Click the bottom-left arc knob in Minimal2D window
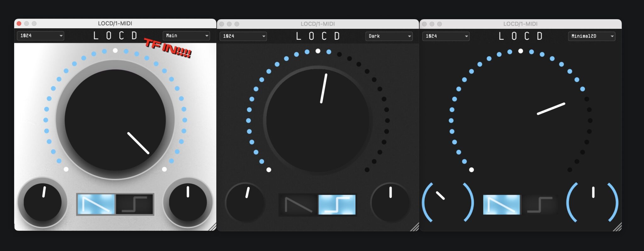This screenshot has width=644, height=251. (447, 203)
